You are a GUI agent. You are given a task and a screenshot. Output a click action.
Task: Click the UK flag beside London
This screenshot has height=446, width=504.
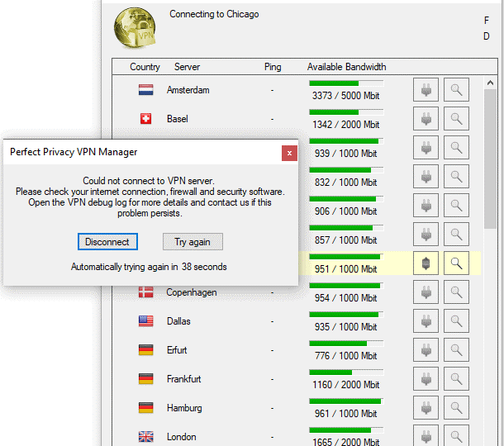146,437
